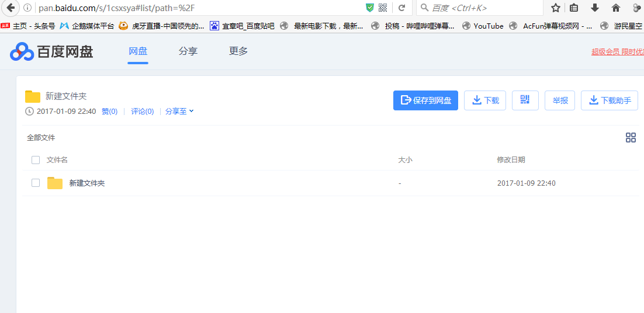This screenshot has width=644, height=313.
Task: Open the 游民星空 bookmark
Action: tap(621, 26)
